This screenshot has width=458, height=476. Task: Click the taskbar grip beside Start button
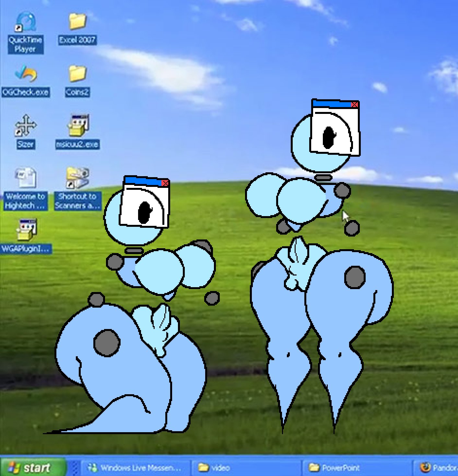75,468
